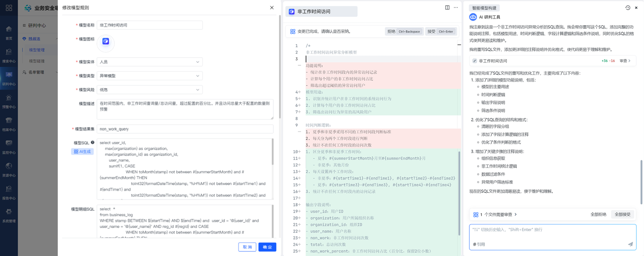Open chat history clock icon
The image size is (644, 256).
pyautogui.click(x=628, y=8)
